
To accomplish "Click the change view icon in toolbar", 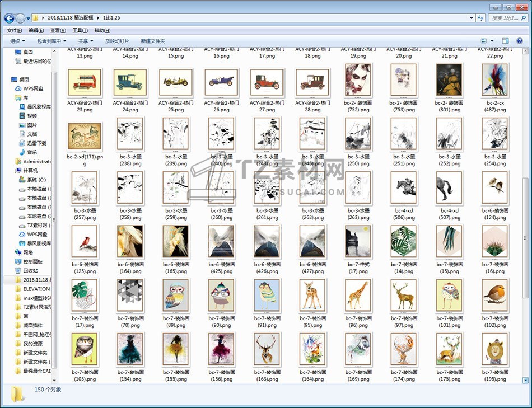I will (484, 41).
